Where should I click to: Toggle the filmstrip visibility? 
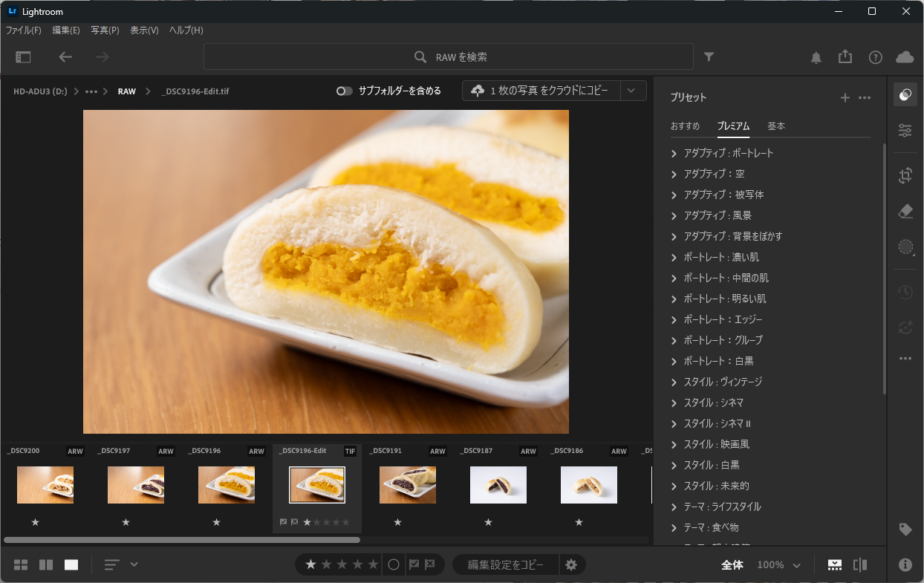click(x=835, y=565)
